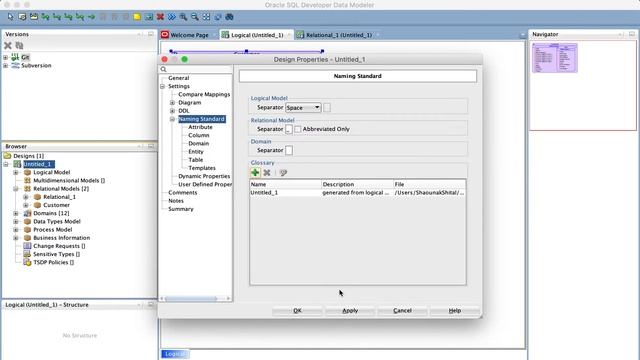Select the pointer tool in main toolbar
640x360 pixels.
tap(10, 17)
